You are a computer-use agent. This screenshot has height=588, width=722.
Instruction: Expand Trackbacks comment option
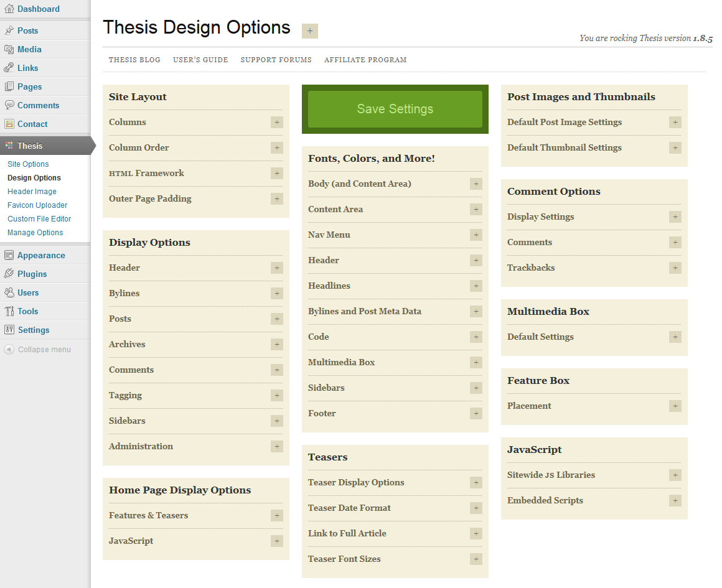click(x=675, y=268)
